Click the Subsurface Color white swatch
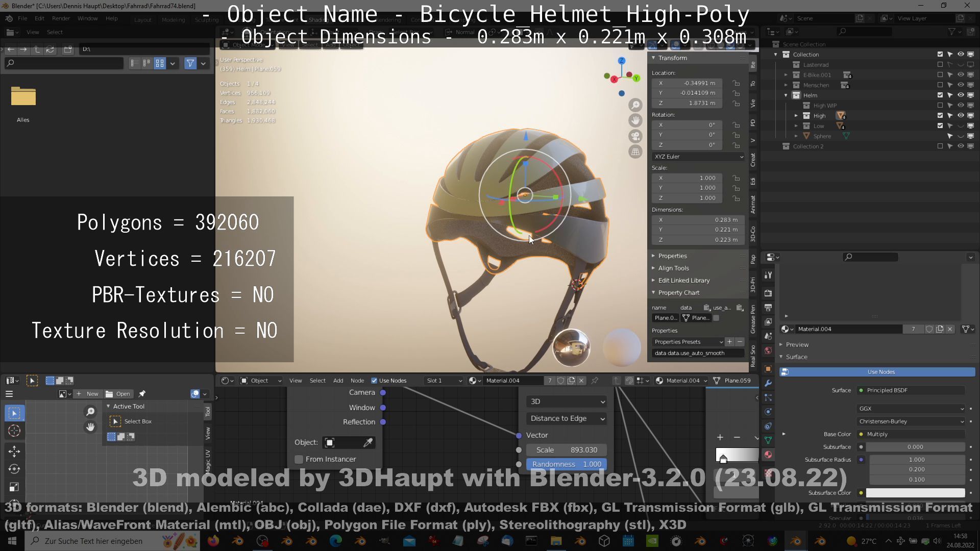This screenshot has width=980, height=551. 915,493
